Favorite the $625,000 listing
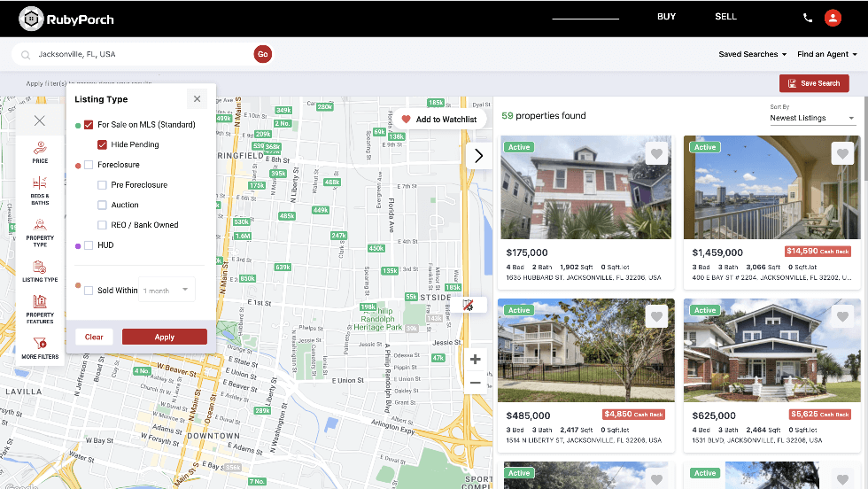The image size is (868, 489). [842, 317]
